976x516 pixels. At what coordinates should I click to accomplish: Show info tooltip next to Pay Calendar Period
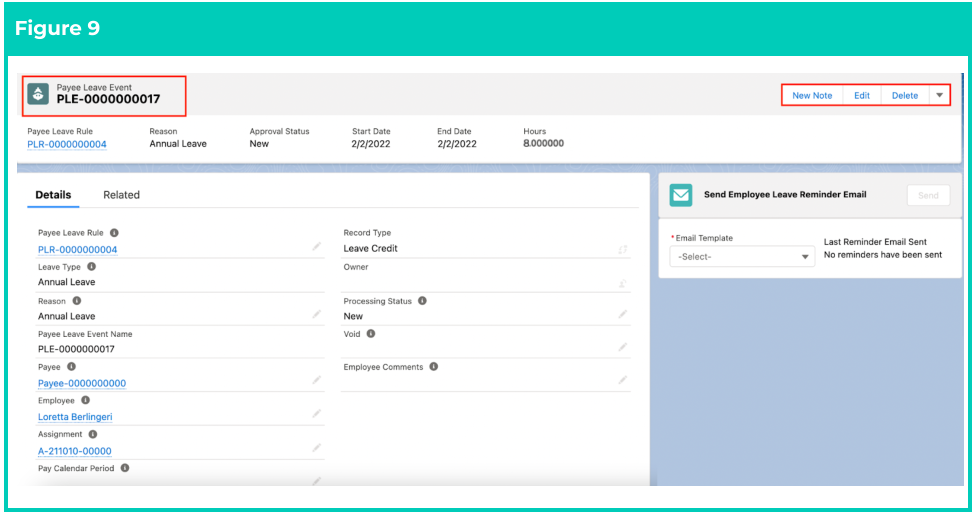click(125, 467)
